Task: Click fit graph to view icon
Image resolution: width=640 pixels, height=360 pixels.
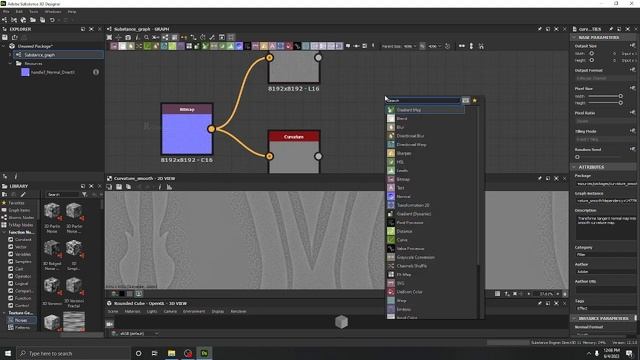Action: [109, 37]
